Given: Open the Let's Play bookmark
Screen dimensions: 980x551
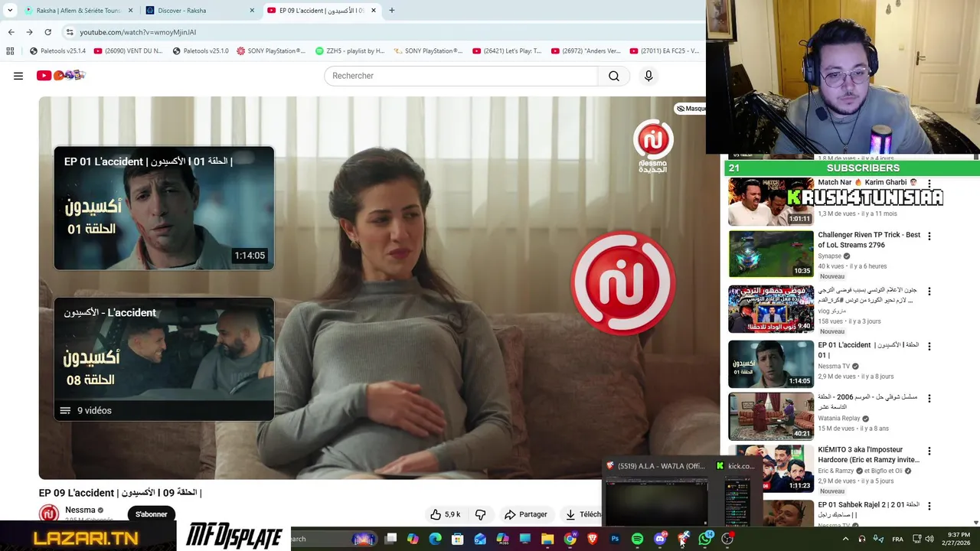Looking at the screenshot, I should (x=507, y=51).
